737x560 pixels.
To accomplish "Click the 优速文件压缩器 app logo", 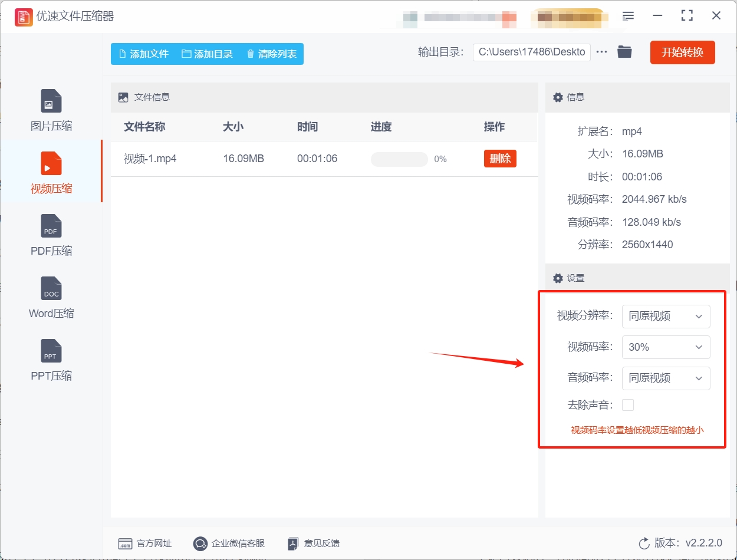I will click(23, 16).
